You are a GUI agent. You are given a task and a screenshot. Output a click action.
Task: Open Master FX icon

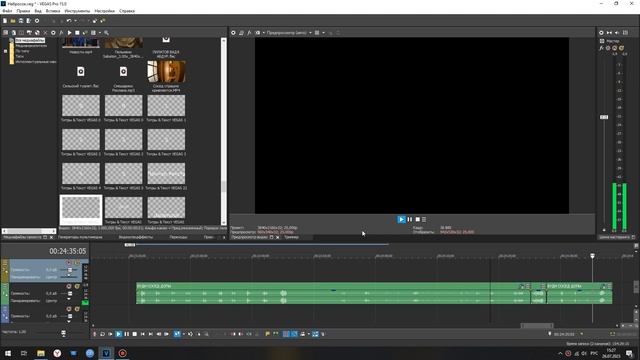[602, 48]
